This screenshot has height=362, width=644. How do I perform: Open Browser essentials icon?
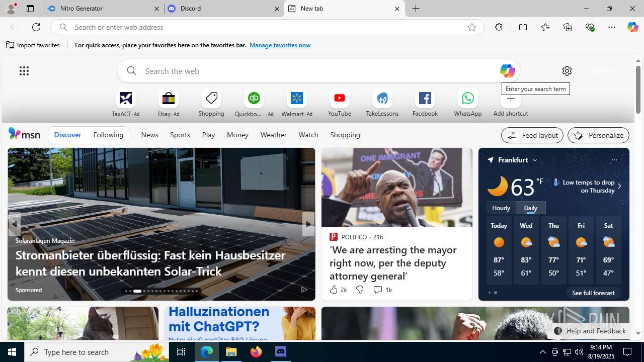[x=590, y=27]
